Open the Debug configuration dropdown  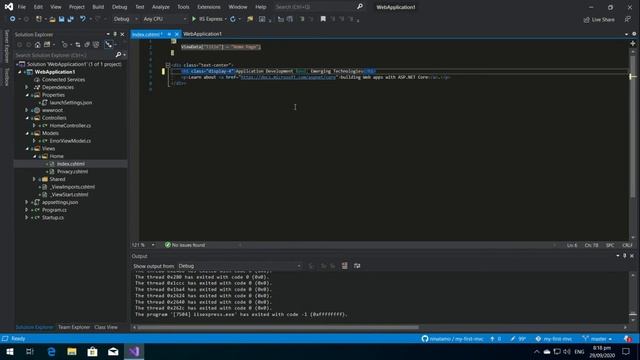tap(125, 19)
